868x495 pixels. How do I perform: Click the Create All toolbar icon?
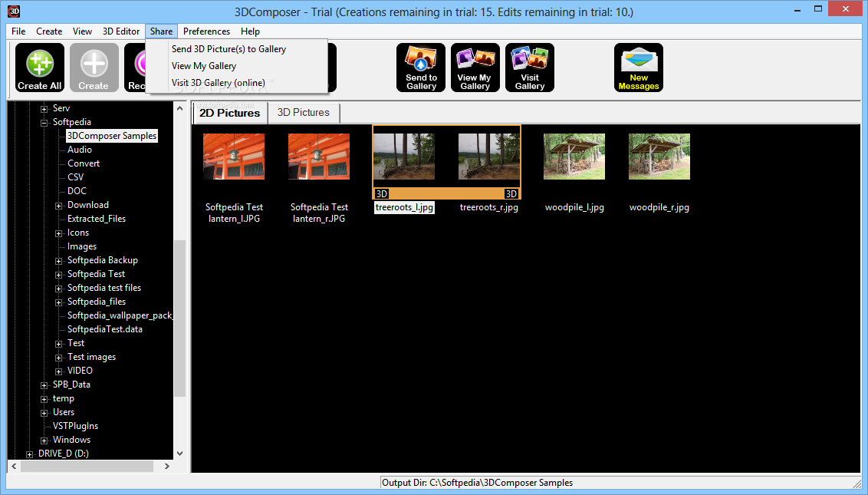point(40,68)
